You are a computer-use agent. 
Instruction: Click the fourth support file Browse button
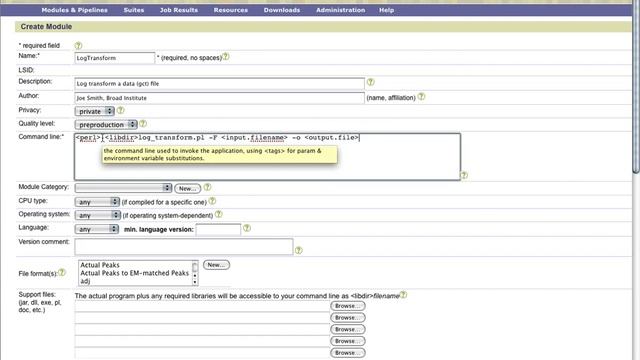pos(348,341)
